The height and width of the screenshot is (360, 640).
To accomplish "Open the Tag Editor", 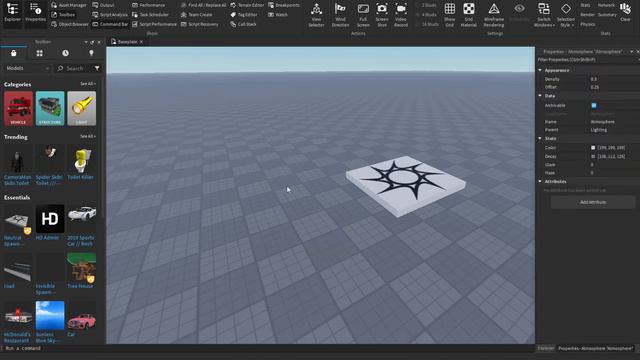I will point(244,15).
